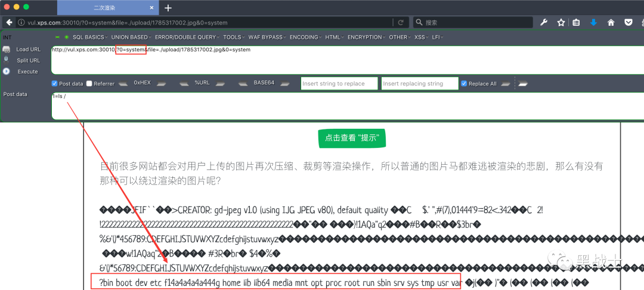Click the left arrow before BASE64

pyautogui.click(x=243, y=84)
